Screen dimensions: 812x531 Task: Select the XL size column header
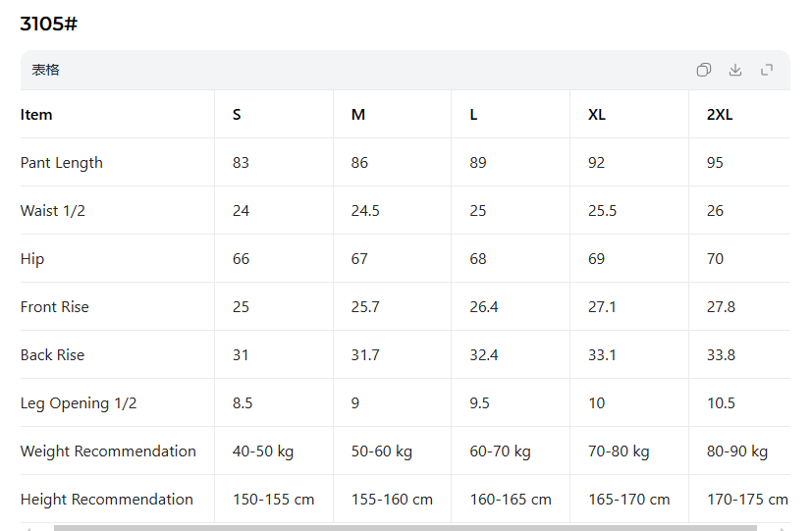597,115
